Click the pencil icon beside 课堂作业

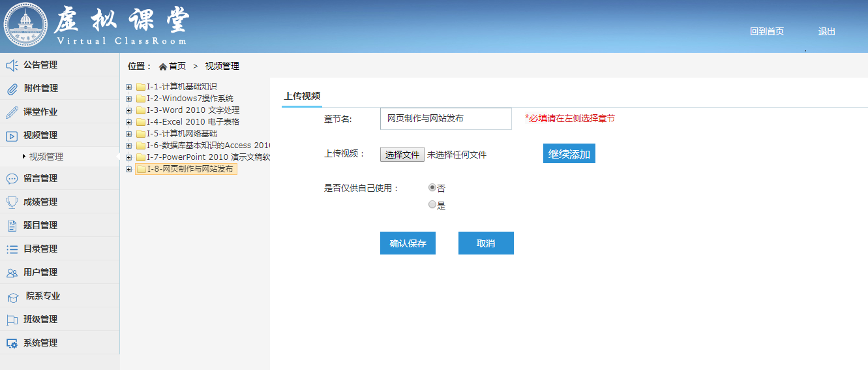(x=12, y=112)
